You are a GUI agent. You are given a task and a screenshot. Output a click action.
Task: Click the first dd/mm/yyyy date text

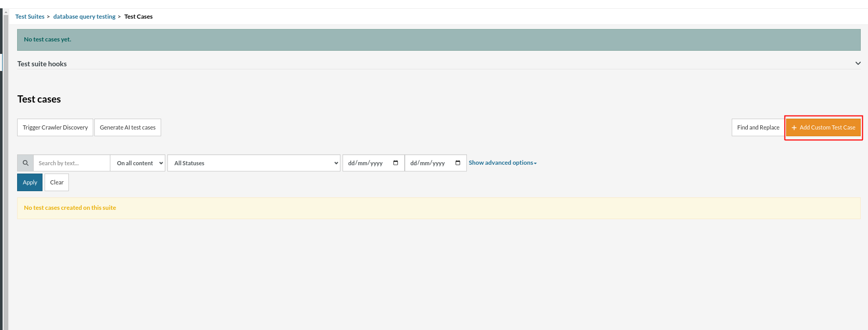[x=365, y=163]
